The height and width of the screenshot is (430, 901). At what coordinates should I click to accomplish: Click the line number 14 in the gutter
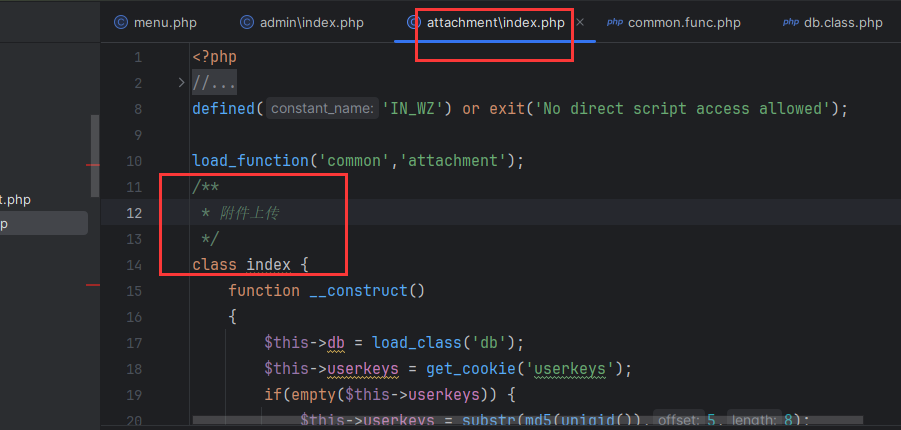[134, 265]
